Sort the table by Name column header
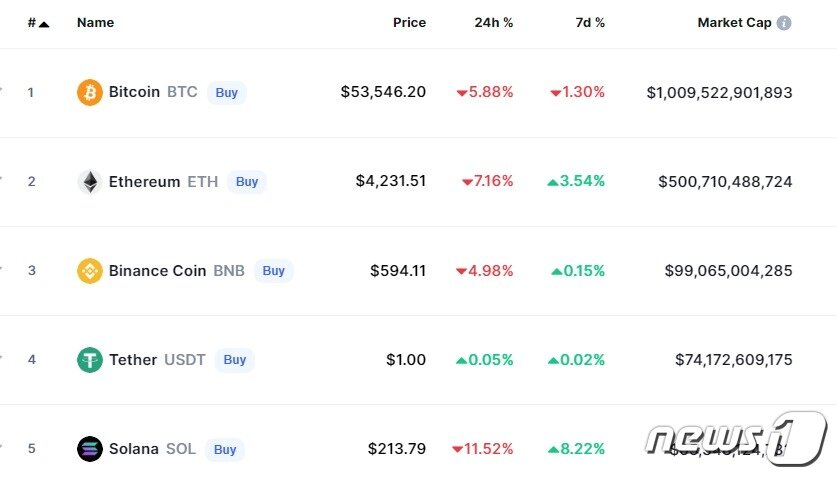Screen dimensions: 837x478 pyautogui.click(x=95, y=23)
